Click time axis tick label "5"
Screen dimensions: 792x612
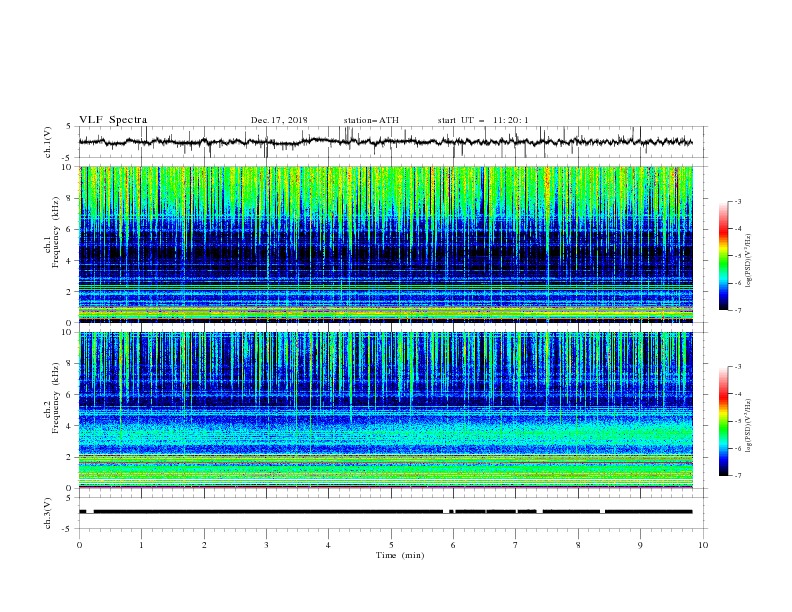tap(391, 545)
